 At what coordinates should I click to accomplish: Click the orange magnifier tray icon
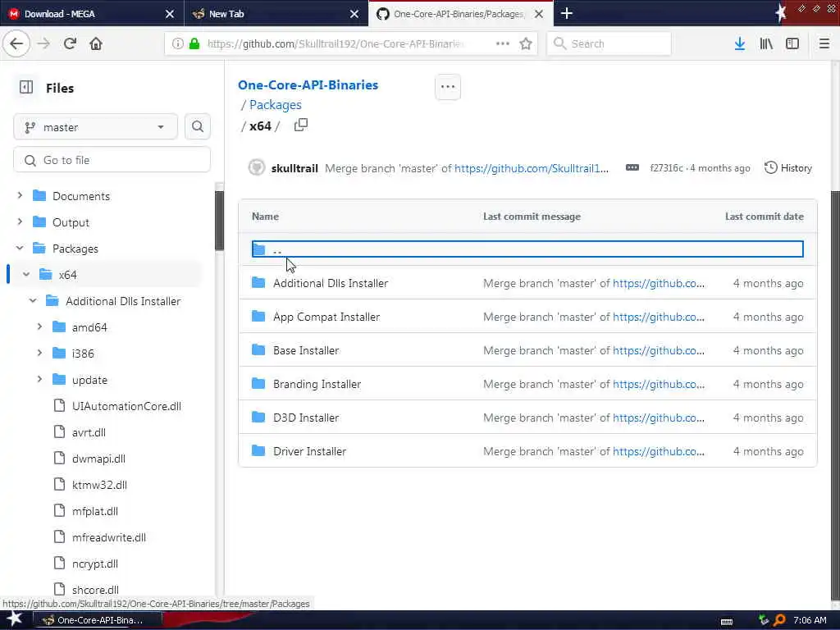point(779,620)
